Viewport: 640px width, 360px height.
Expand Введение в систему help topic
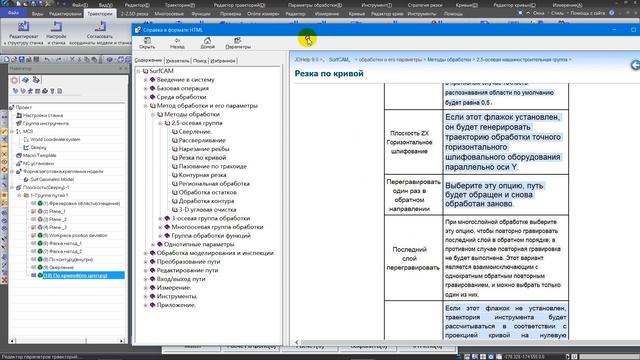[x=146, y=80]
